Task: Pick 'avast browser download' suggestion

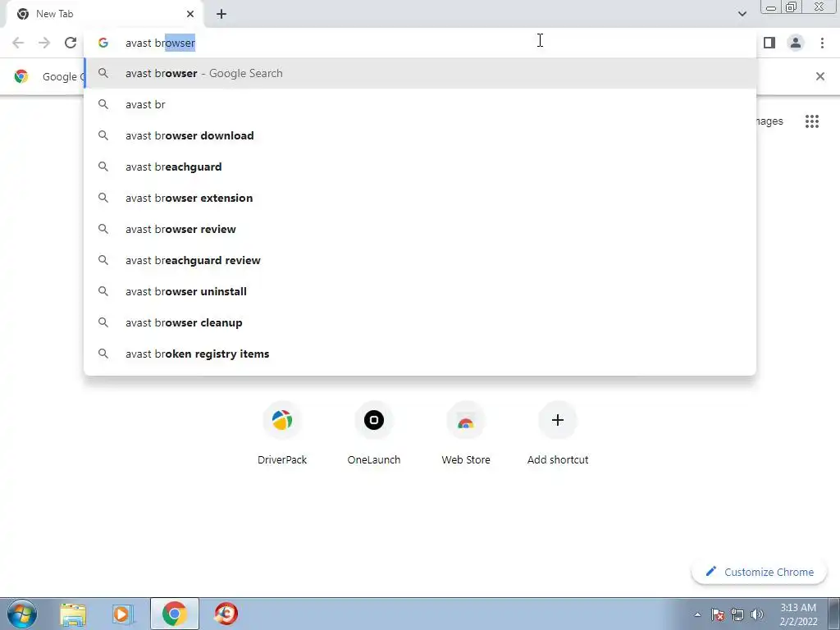Action: tap(420, 135)
